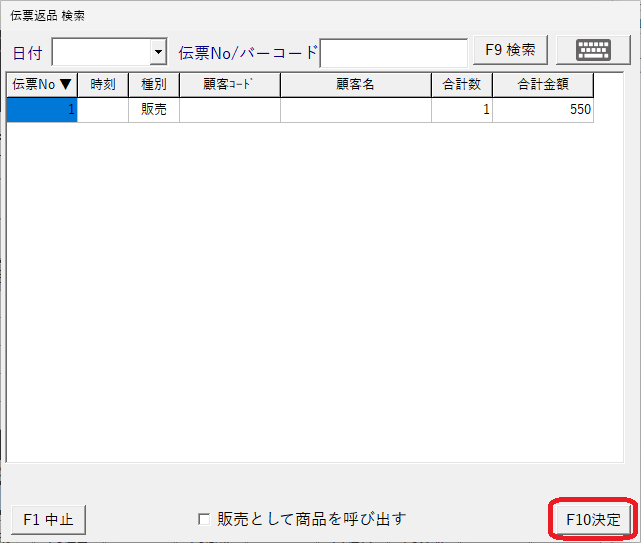Viewport: 641px width, 543px height.
Task: Click the 種別 column header
Action: 154,85
